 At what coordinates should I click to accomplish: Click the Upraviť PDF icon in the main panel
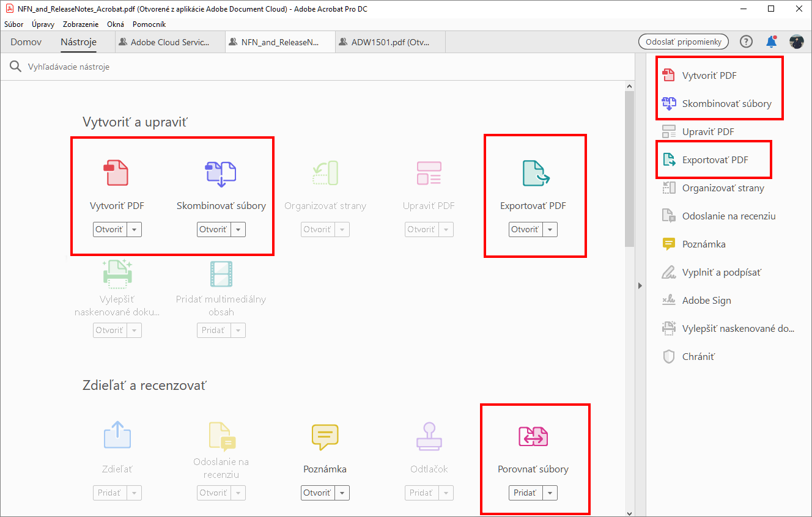(x=429, y=173)
